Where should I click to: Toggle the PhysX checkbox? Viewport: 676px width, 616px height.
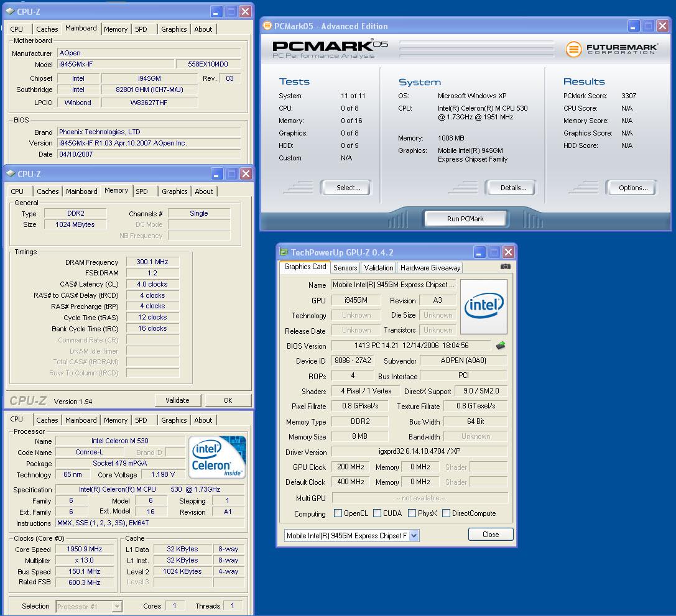coord(412,513)
